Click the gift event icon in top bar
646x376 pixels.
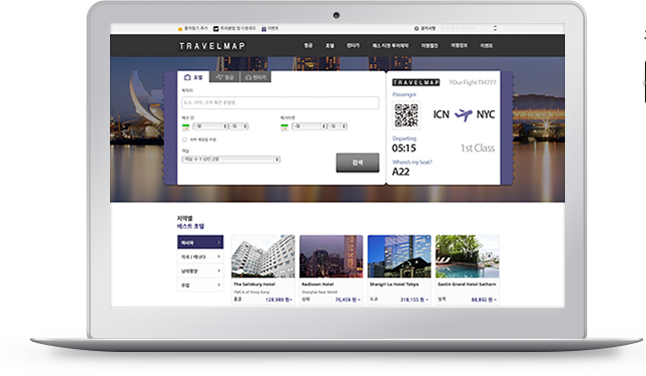pos(264,29)
